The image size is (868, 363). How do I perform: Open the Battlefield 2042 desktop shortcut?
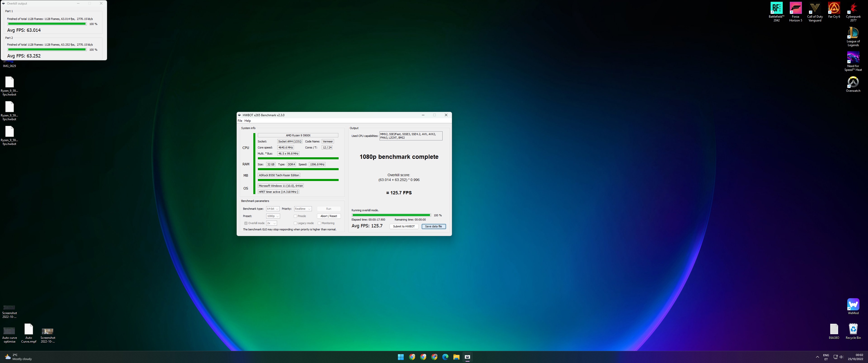point(776,12)
